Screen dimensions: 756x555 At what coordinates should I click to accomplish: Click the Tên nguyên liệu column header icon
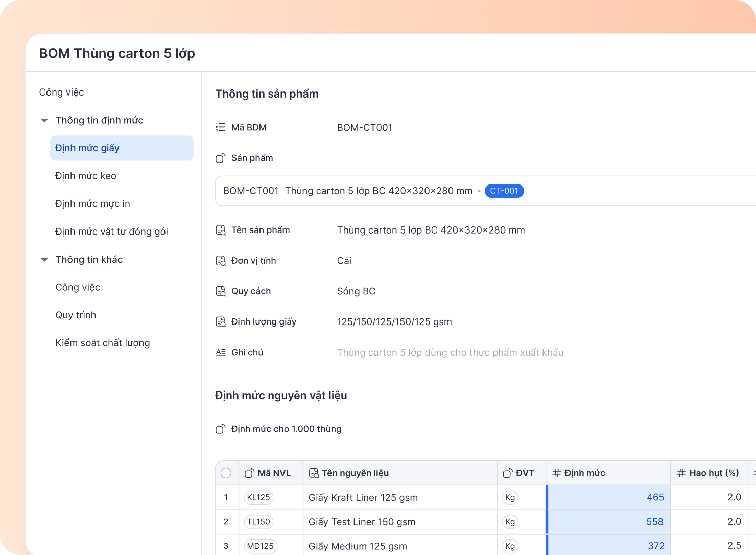point(314,473)
